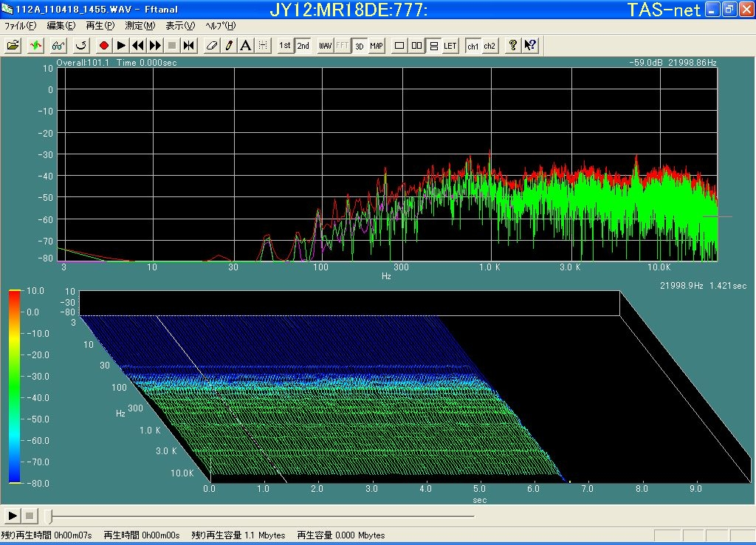
Task: Select the text annotation 'A' tool
Action: [246, 45]
